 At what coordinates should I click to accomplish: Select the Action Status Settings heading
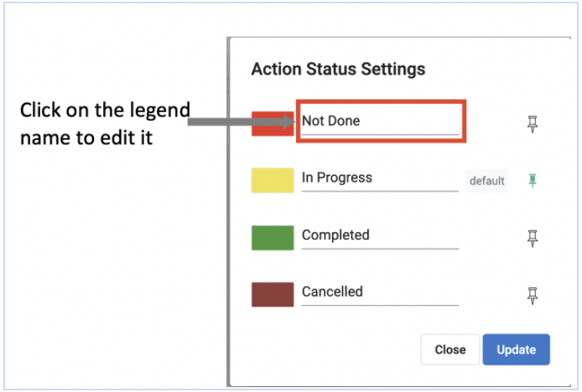(x=338, y=70)
